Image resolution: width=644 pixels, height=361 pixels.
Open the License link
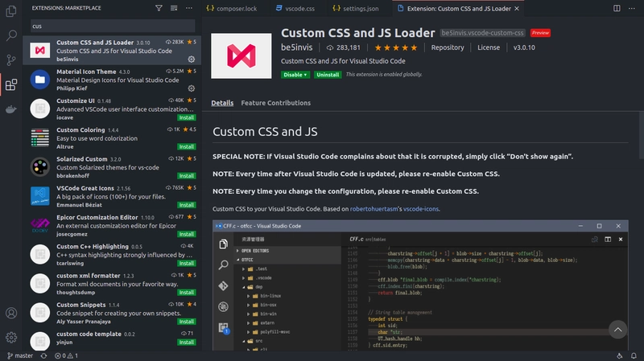489,47
